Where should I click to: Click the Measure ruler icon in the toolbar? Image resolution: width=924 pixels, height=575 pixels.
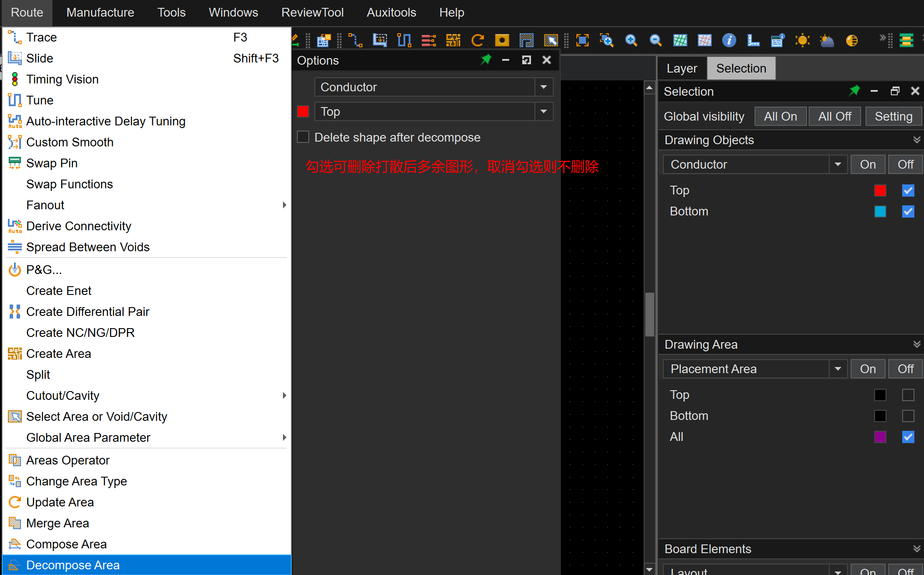[x=753, y=41]
